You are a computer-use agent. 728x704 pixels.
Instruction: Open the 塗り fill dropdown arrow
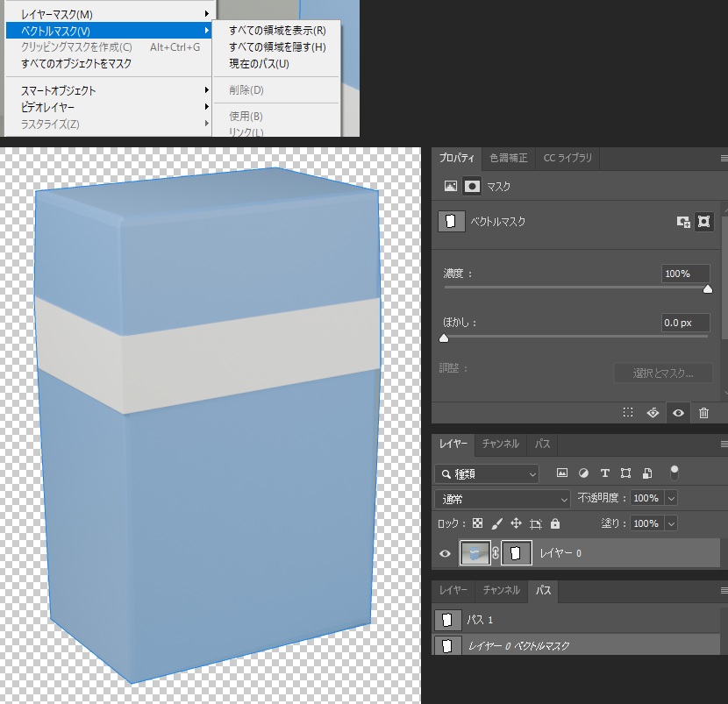tap(671, 524)
